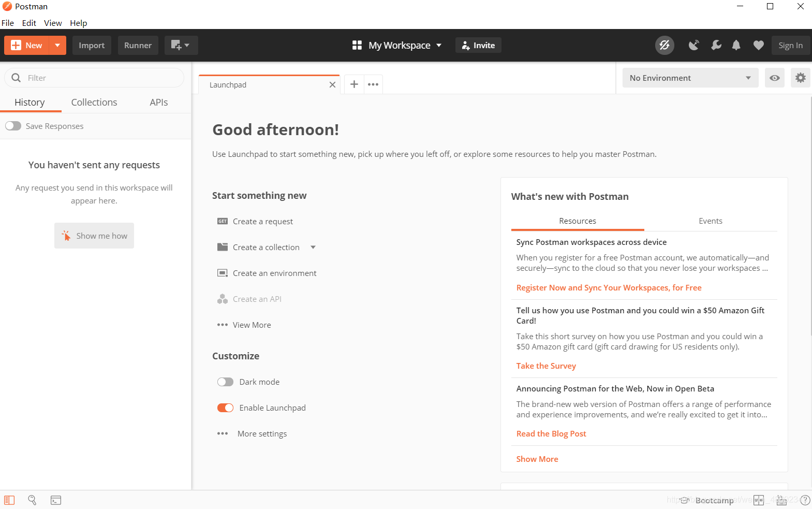Click Show More in What's new panel

coord(537,459)
